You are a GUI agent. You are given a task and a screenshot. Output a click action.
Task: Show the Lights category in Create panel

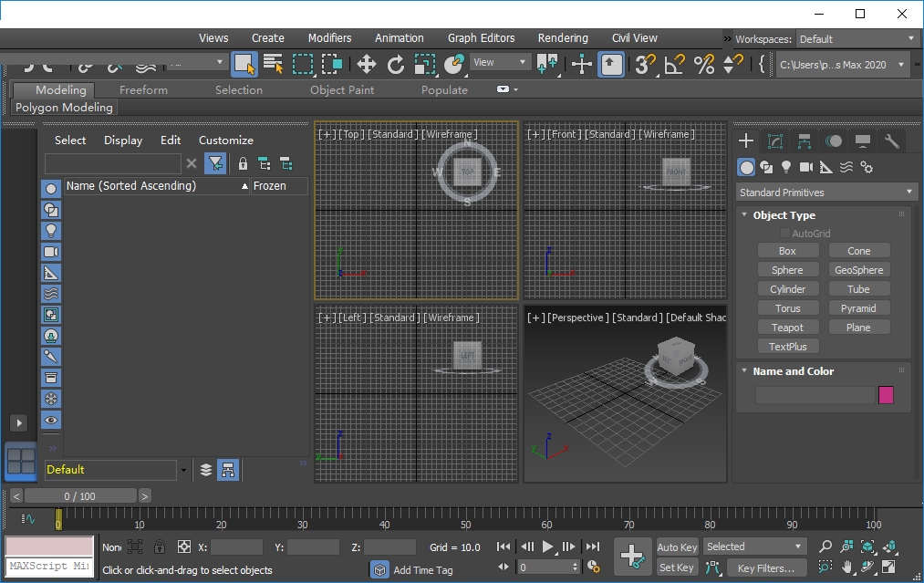pos(786,168)
